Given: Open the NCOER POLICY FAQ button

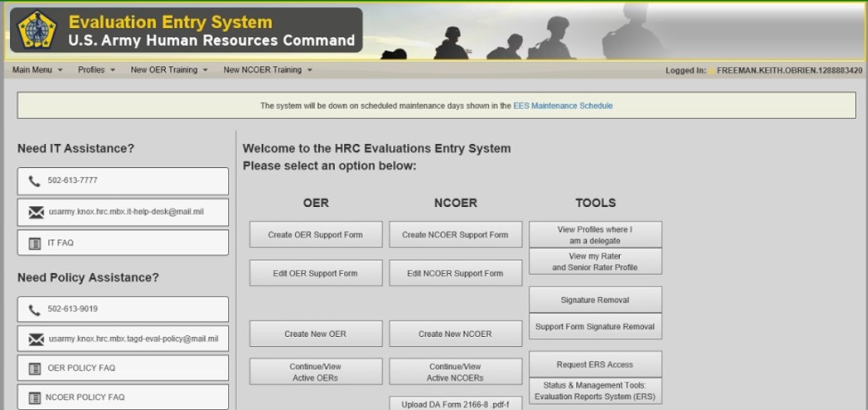Looking at the screenshot, I should click(123, 398).
